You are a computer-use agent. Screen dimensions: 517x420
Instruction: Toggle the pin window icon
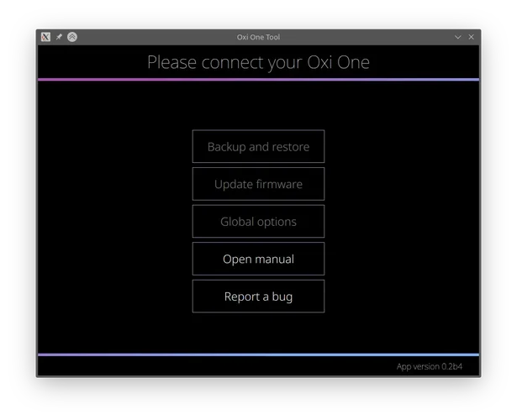(59, 37)
